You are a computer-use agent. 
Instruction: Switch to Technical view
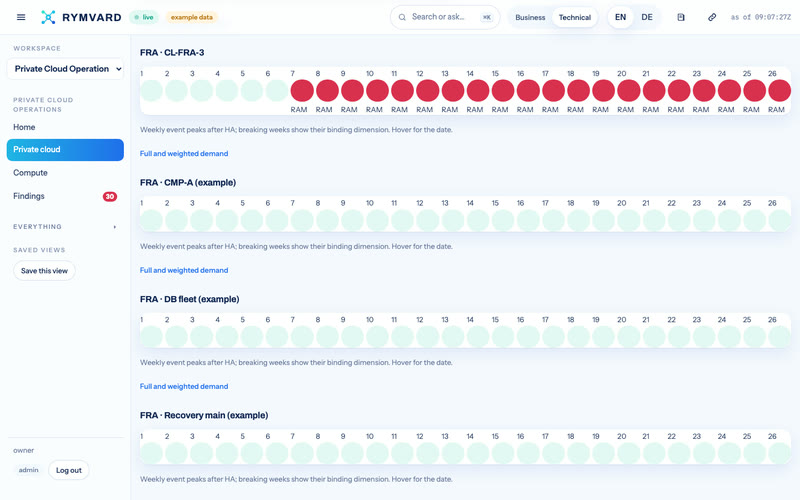[574, 17]
